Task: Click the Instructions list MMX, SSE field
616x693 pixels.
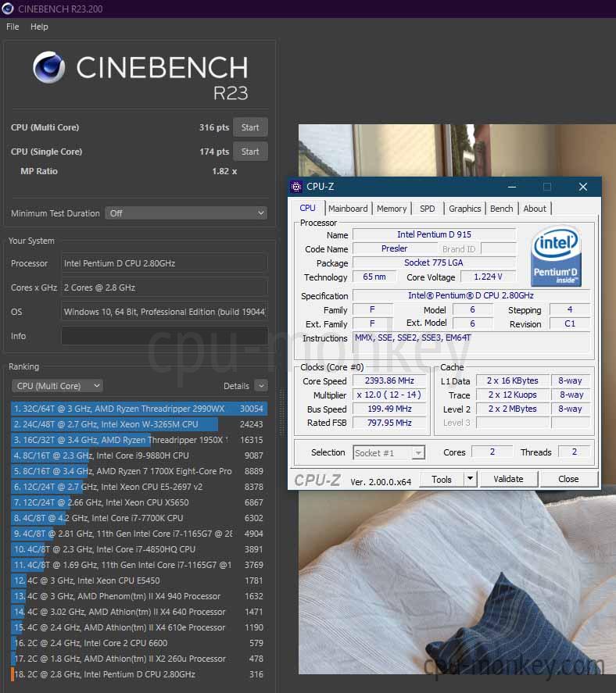Action: pyautogui.click(x=471, y=342)
